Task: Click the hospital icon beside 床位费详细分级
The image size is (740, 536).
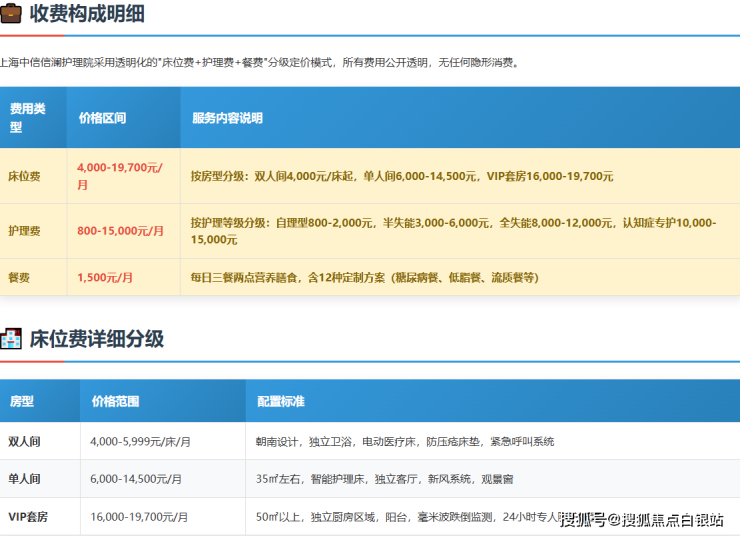Action: pos(11,339)
